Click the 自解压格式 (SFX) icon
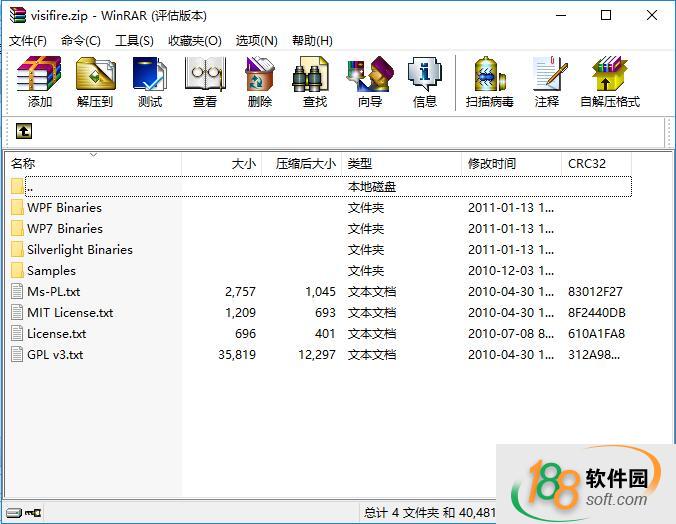 click(609, 80)
